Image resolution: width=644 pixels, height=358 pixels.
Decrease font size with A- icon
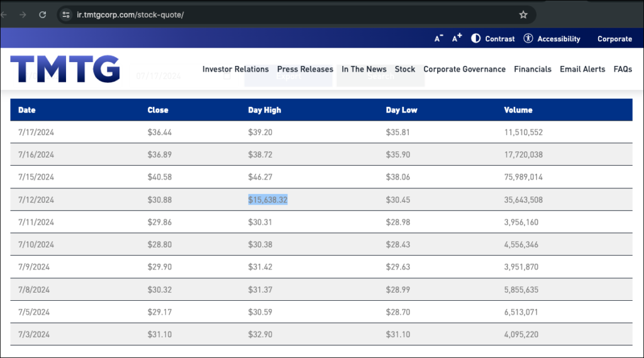tap(439, 38)
